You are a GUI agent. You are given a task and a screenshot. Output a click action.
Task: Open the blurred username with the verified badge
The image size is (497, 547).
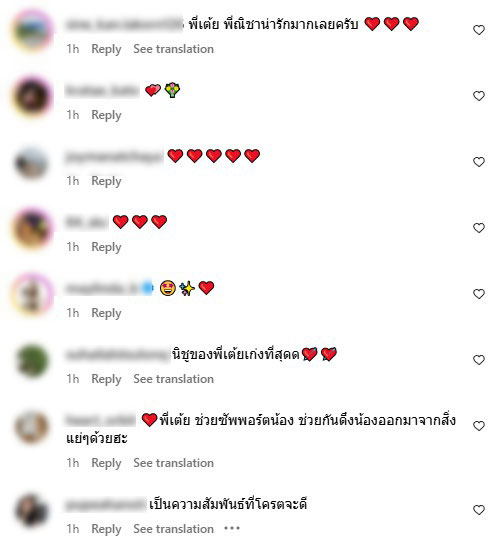tap(109, 288)
